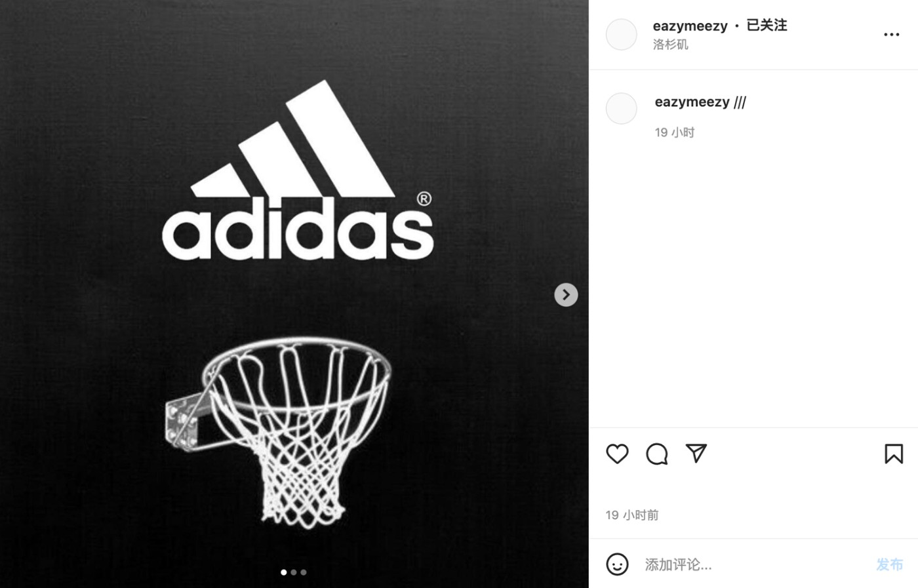Select second carousel indicator dot
Viewport: 918px width, 588px height.
(293, 572)
